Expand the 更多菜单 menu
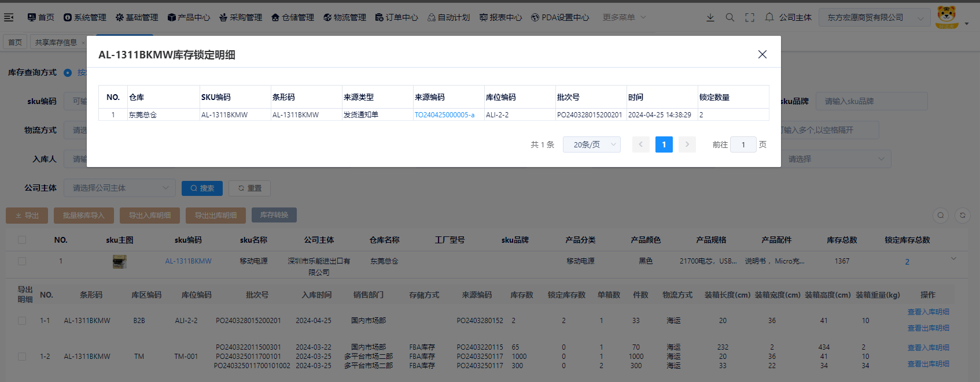This screenshot has height=382, width=980. click(624, 17)
